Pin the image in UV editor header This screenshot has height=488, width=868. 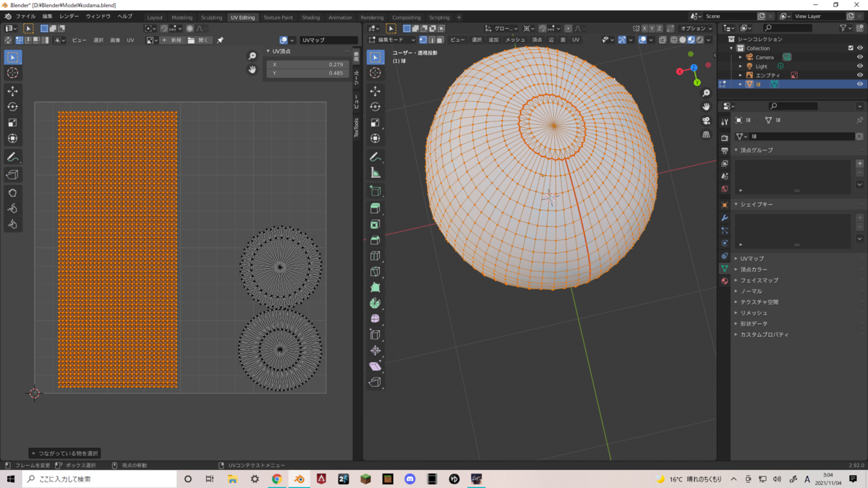[x=221, y=40]
